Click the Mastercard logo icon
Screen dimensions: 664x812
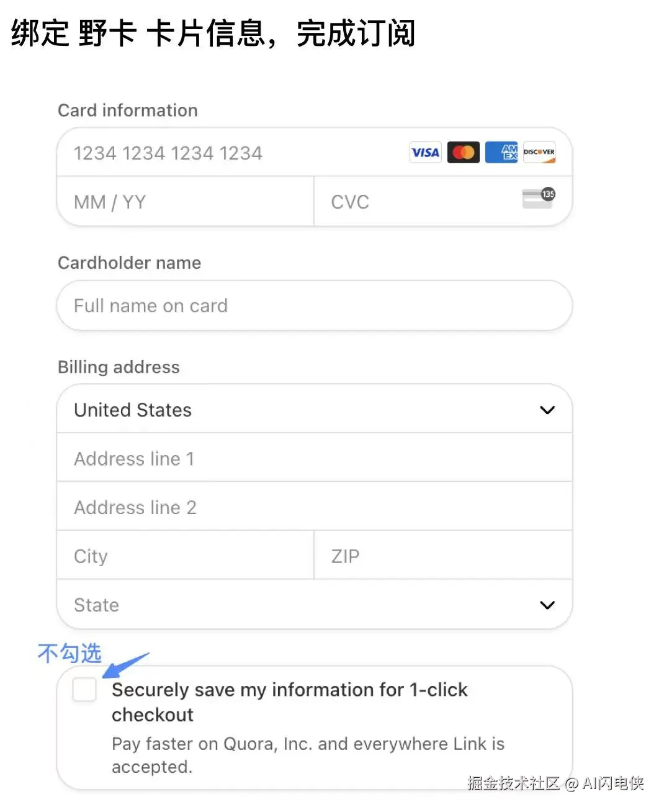coord(463,153)
